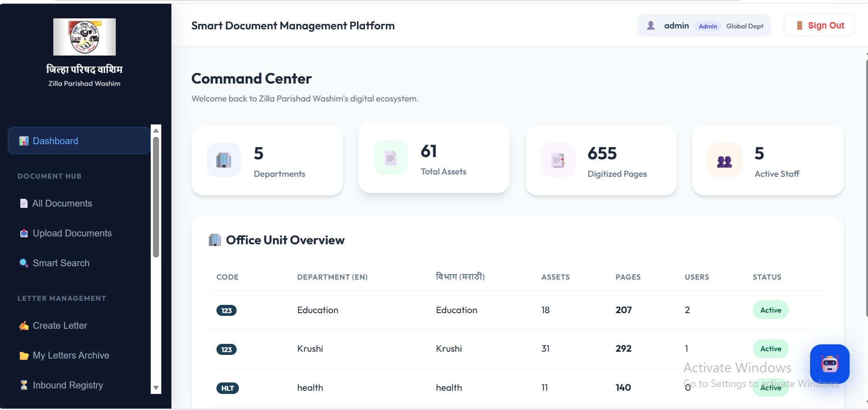Viewport: 868px width, 410px height.
Task: Click the My Letters Archive folder icon
Action: click(24, 356)
